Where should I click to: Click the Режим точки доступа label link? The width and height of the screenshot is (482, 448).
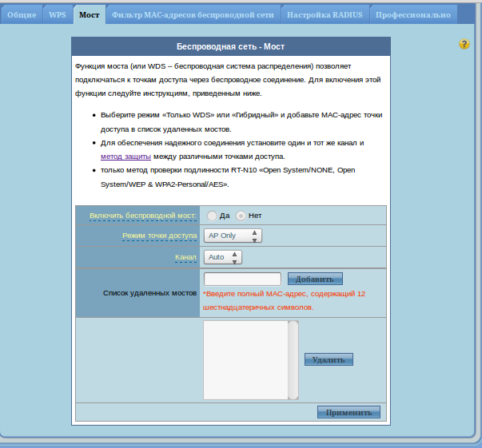[160, 236]
